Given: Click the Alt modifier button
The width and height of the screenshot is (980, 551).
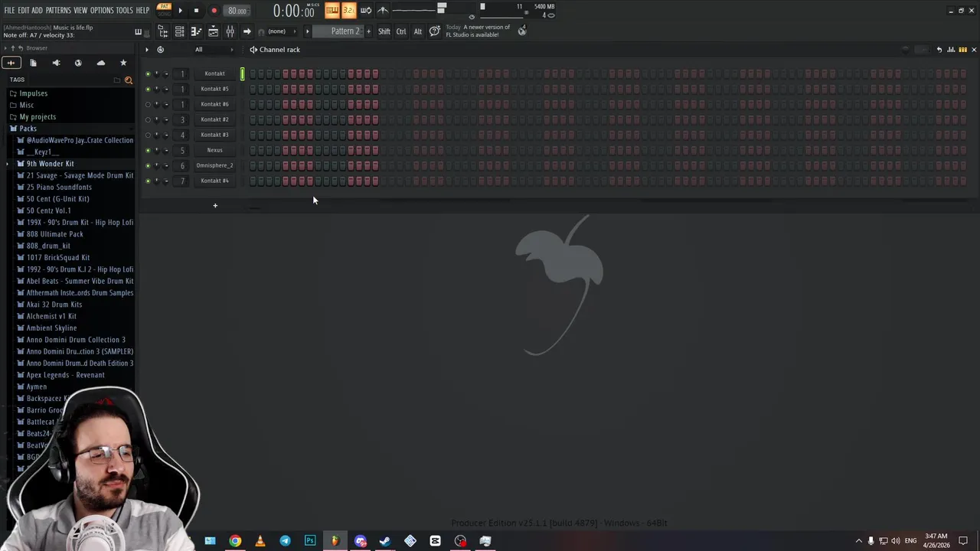Looking at the screenshot, I should [x=418, y=31].
